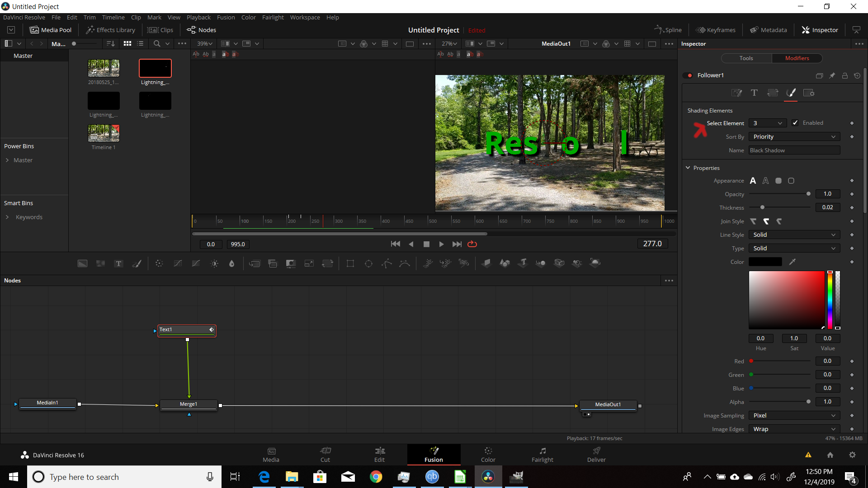Switch media pool to list view
Image resolution: width=868 pixels, height=488 pixels.
(140, 43)
